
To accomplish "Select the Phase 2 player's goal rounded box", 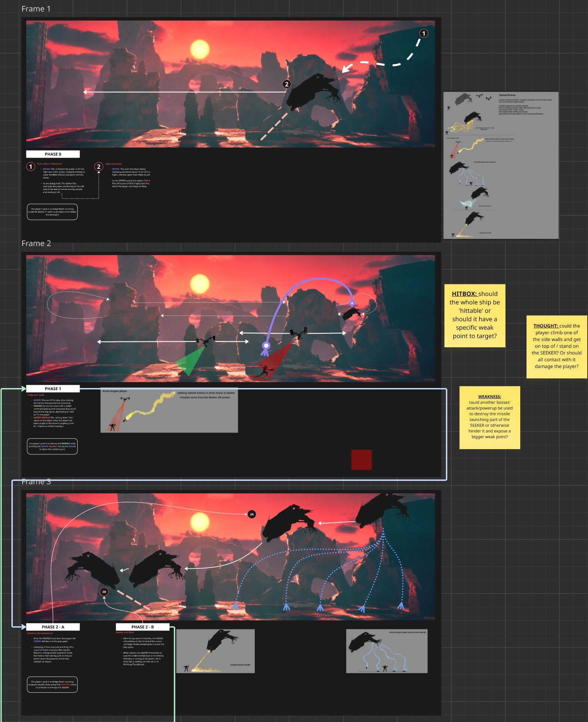I will pos(52,685).
